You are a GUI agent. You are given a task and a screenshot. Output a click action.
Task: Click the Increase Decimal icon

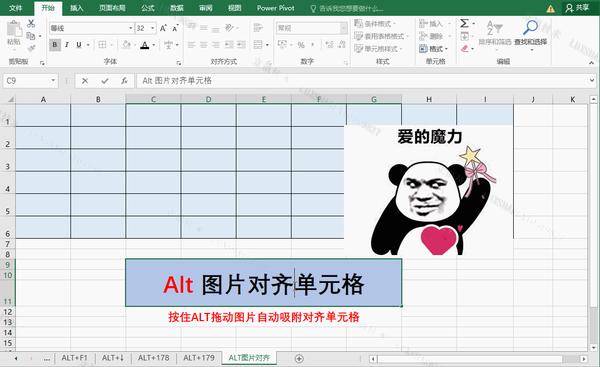[329, 45]
